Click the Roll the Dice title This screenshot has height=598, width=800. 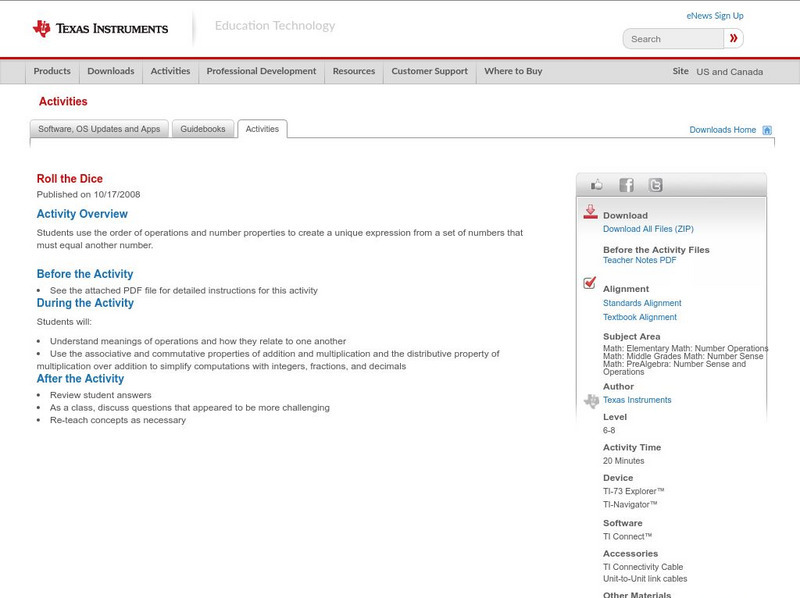coord(69,179)
